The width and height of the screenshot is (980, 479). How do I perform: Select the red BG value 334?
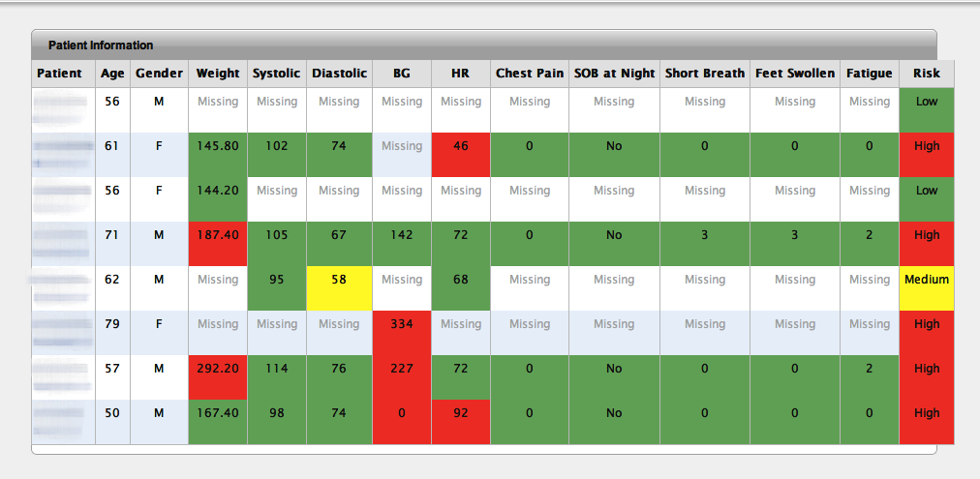(x=402, y=325)
